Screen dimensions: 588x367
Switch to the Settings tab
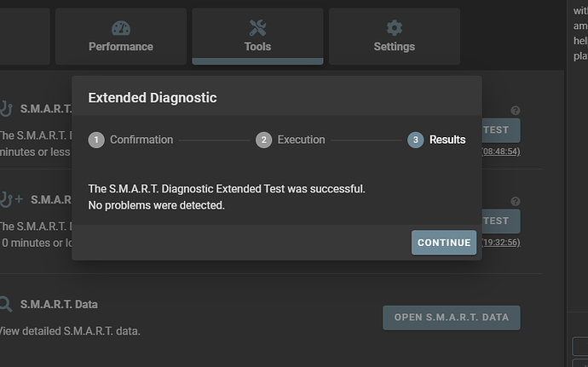(394, 37)
